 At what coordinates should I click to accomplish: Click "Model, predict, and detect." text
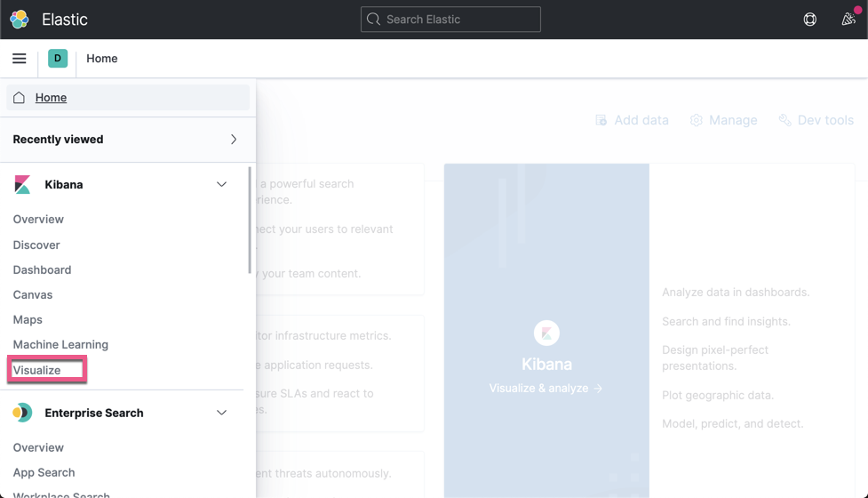point(732,424)
